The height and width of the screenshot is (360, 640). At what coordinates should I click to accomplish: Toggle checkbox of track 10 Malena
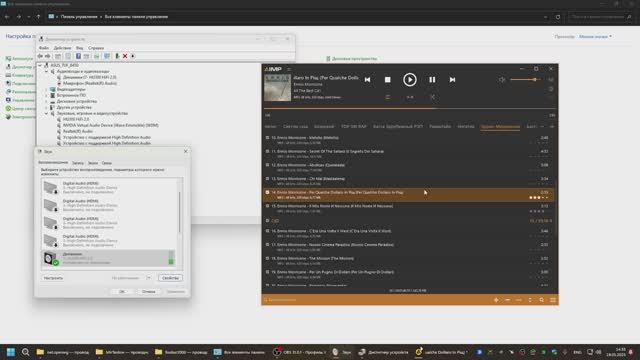point(268,138)
